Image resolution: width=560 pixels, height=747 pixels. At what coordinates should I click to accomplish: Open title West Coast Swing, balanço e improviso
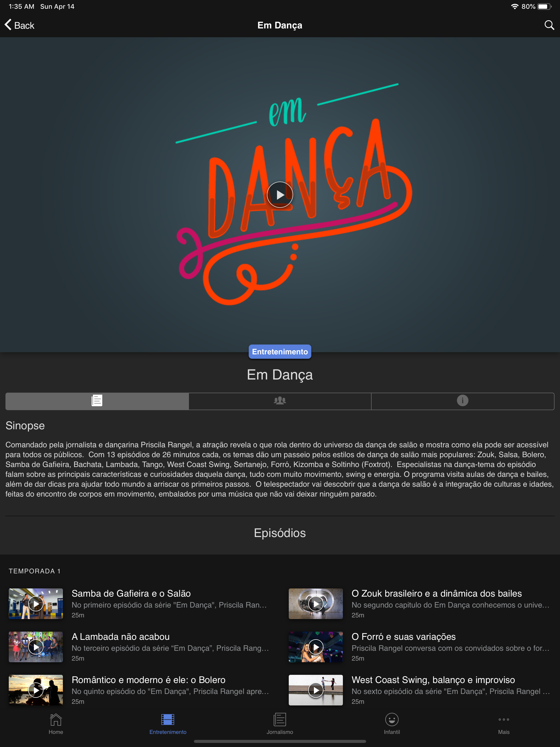coord(433,680)
